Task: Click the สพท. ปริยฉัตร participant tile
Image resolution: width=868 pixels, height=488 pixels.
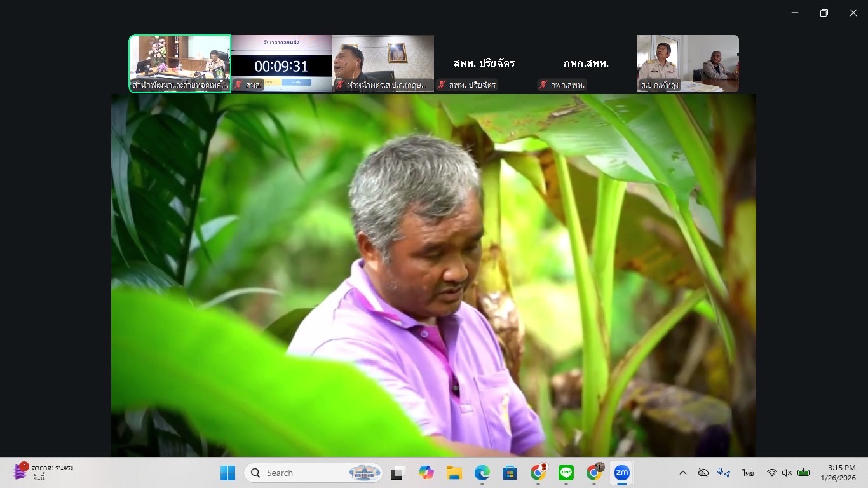Action: (484, 64)
